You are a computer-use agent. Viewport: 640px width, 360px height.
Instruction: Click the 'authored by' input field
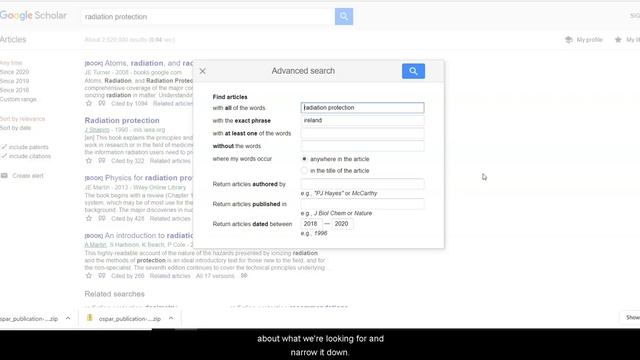(362, 184)
